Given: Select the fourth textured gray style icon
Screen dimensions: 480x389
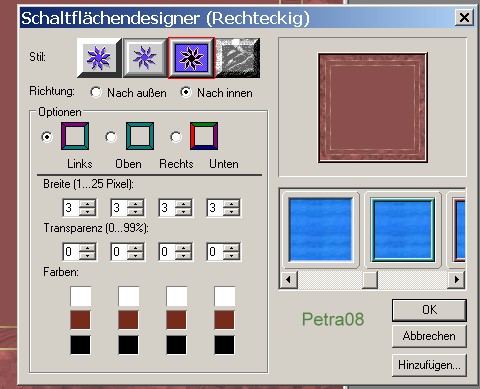Looking at the screenshot, I should (238, 58).
